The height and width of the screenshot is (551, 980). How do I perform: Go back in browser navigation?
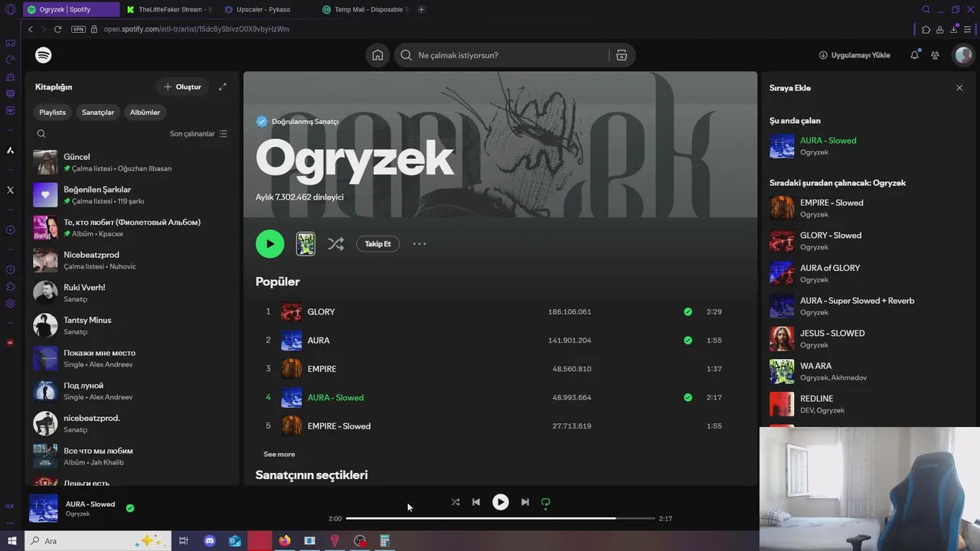click(31, 29)
